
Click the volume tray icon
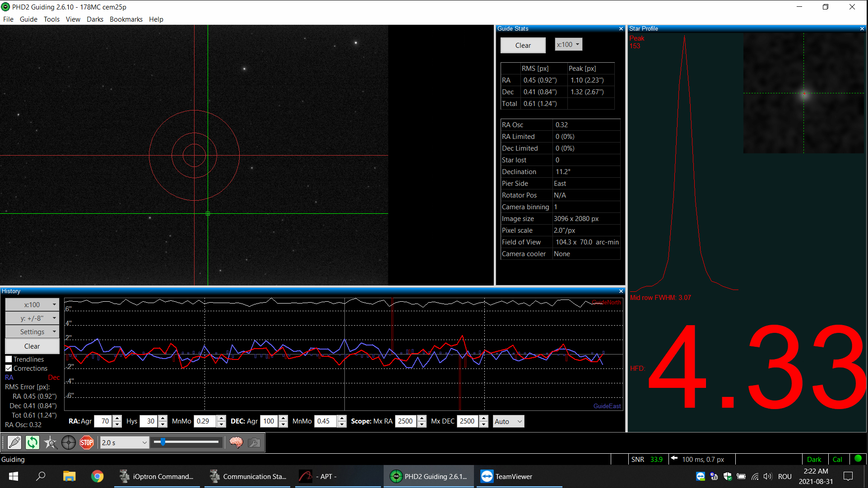click(767, 476)
